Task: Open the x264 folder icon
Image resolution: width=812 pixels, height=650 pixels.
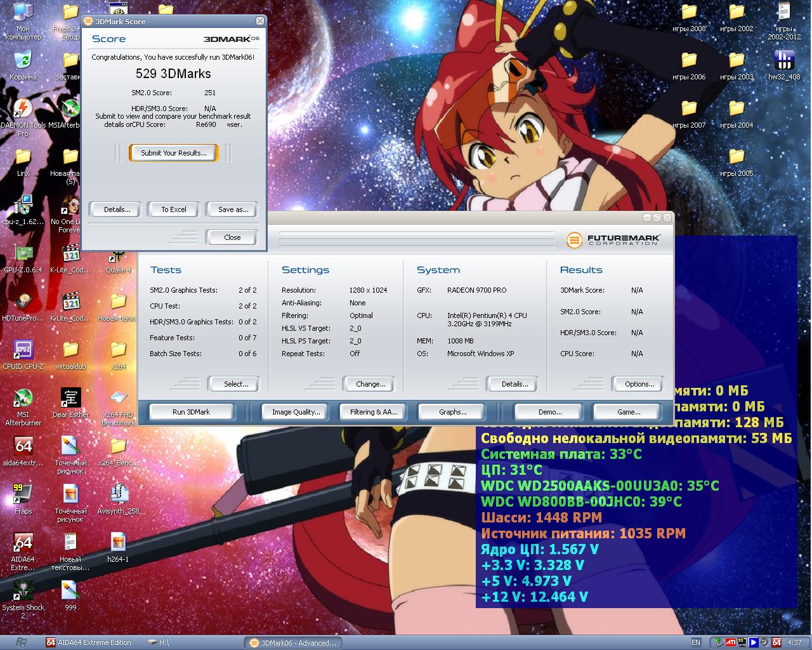Action: click(118, 355)
